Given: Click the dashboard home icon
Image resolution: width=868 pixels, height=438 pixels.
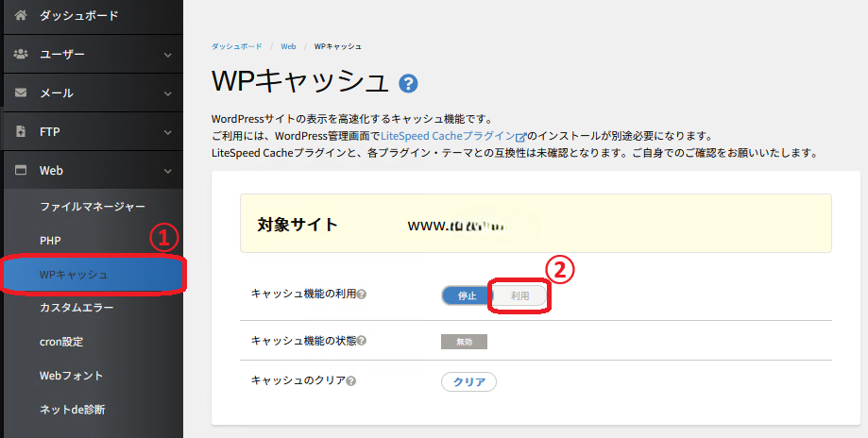Looking at the screenshot, I should (x=21, y=15).
